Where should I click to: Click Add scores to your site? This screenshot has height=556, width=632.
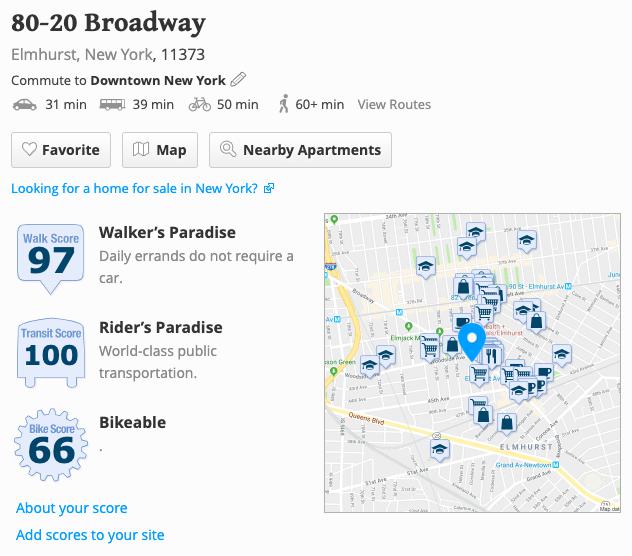coord(90,535)
